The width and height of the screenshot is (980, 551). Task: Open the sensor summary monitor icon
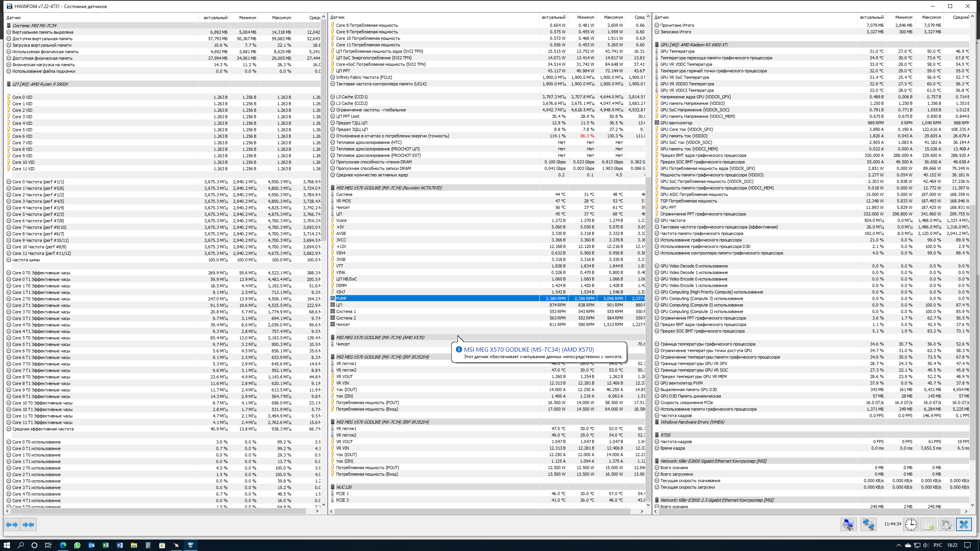pos(848,524)
